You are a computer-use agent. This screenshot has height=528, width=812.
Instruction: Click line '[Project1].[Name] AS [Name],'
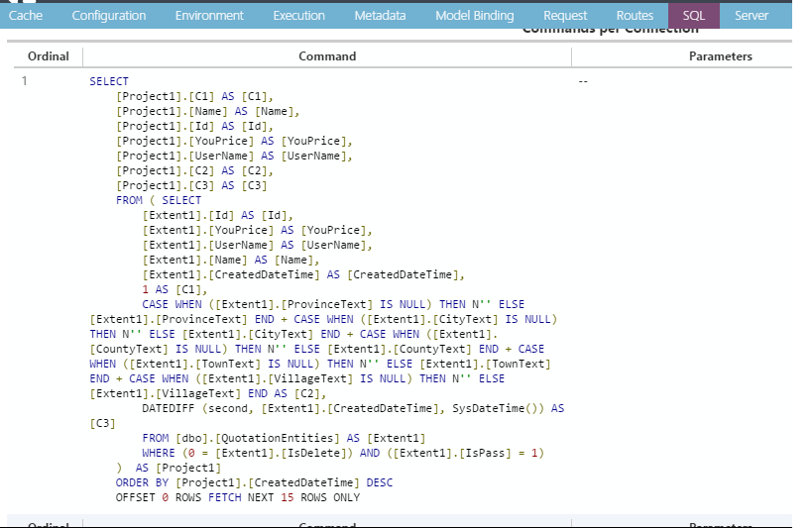(207, 111)
